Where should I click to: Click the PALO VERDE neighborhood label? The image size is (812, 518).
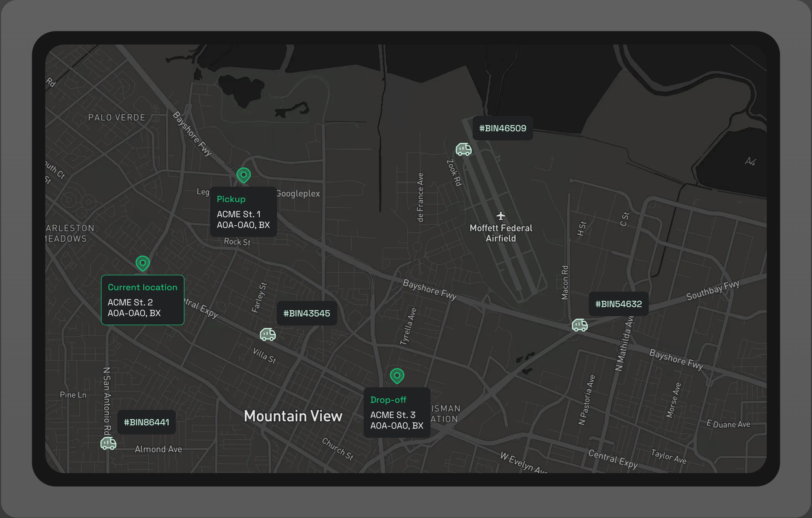click(x=117, y=117)
